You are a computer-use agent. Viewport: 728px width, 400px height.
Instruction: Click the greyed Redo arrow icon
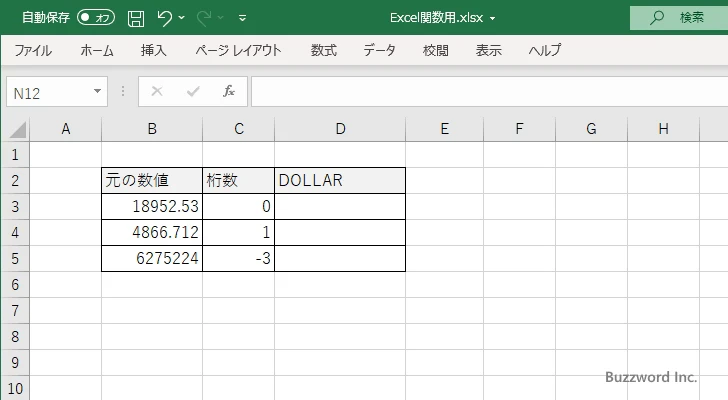(204, 18)
